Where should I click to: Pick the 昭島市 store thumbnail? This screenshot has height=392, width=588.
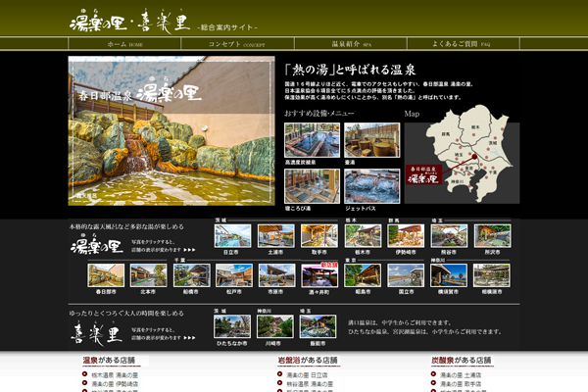point(363,275)
